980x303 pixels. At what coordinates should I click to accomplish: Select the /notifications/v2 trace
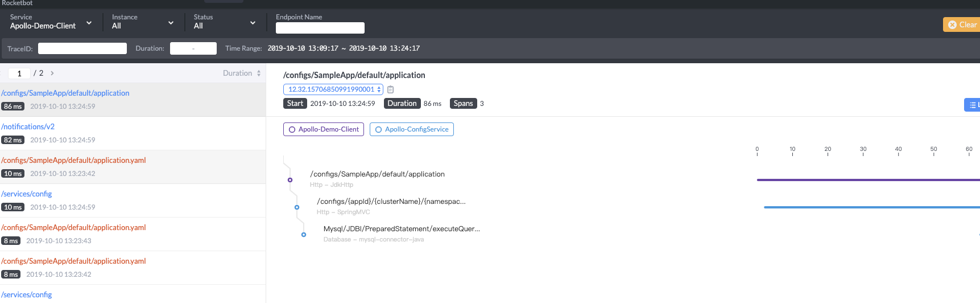[x=133, y=133]
